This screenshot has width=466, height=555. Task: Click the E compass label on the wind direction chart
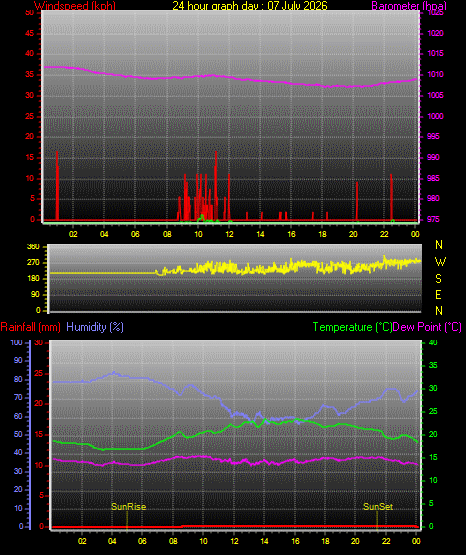coord(438,294)
